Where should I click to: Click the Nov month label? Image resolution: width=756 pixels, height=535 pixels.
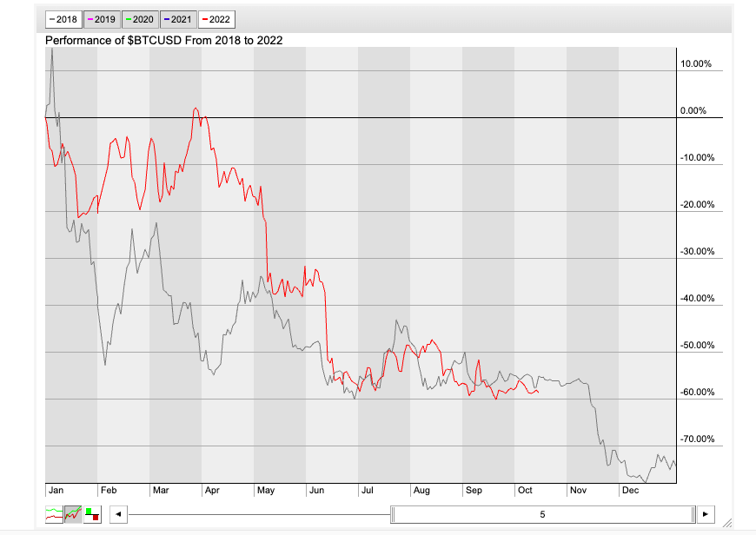point(578,490)
